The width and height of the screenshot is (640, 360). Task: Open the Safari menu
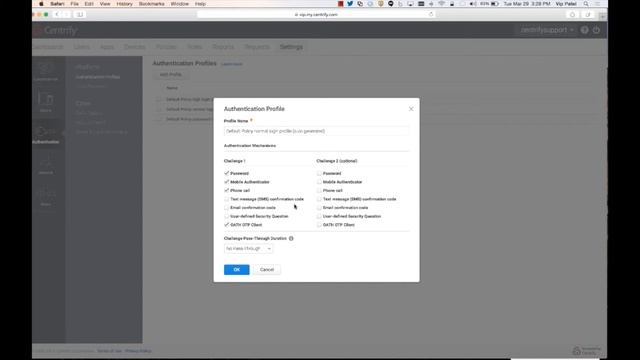(57, 4)
